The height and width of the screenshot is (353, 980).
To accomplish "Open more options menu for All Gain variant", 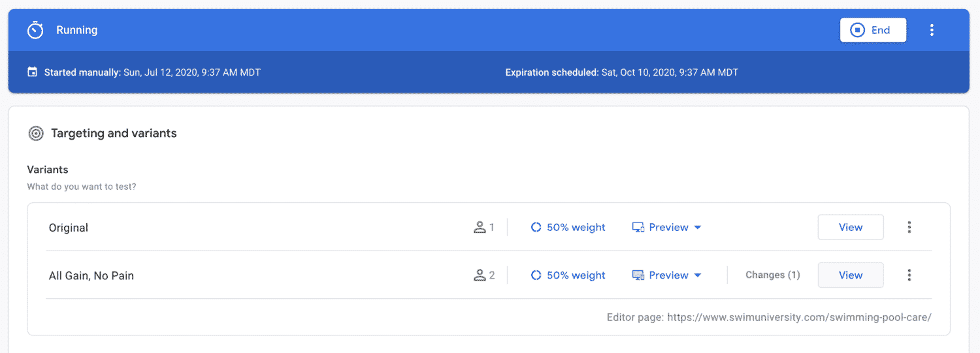I will 909,275.
